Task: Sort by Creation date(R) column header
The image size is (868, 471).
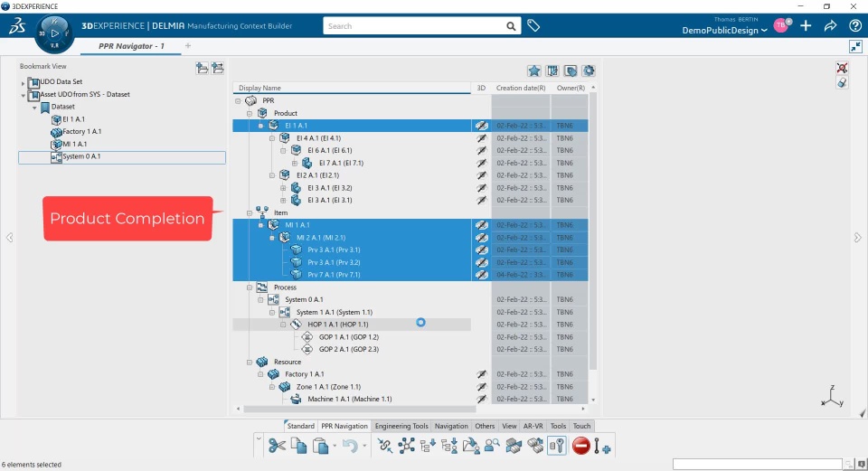Action: [521, 88]
